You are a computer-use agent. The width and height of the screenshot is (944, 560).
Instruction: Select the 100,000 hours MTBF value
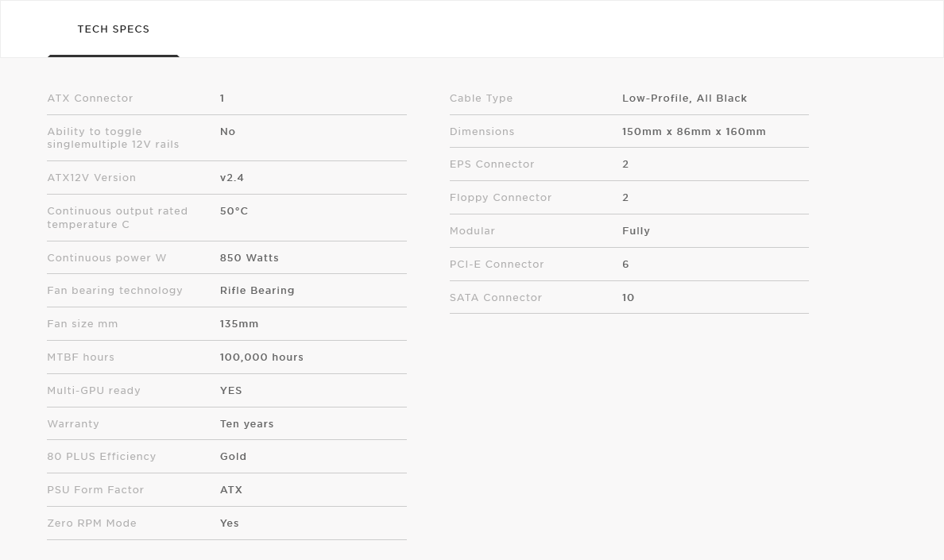tap(261, 357)
